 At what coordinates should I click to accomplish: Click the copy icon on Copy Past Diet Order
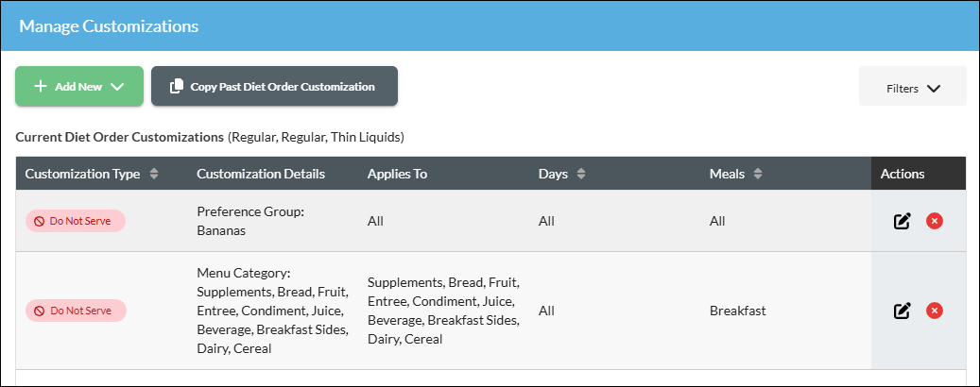point(177,86)
